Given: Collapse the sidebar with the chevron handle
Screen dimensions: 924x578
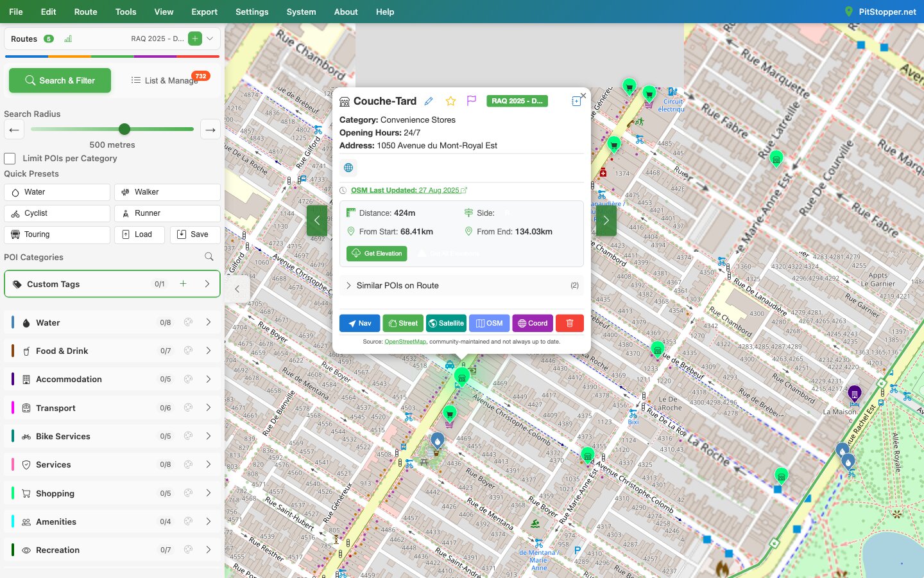Looking at the screenshot, I should pos(237,289).
